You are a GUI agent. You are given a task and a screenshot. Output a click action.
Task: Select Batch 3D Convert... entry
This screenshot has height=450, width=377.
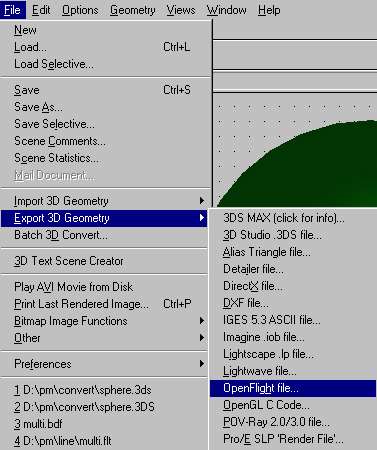(105, 235)
